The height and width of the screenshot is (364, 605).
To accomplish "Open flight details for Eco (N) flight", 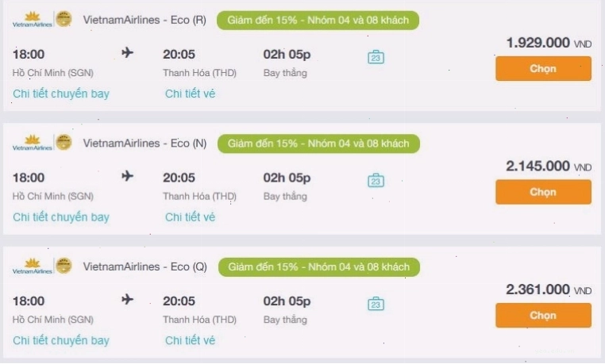I will pos(61,216).
